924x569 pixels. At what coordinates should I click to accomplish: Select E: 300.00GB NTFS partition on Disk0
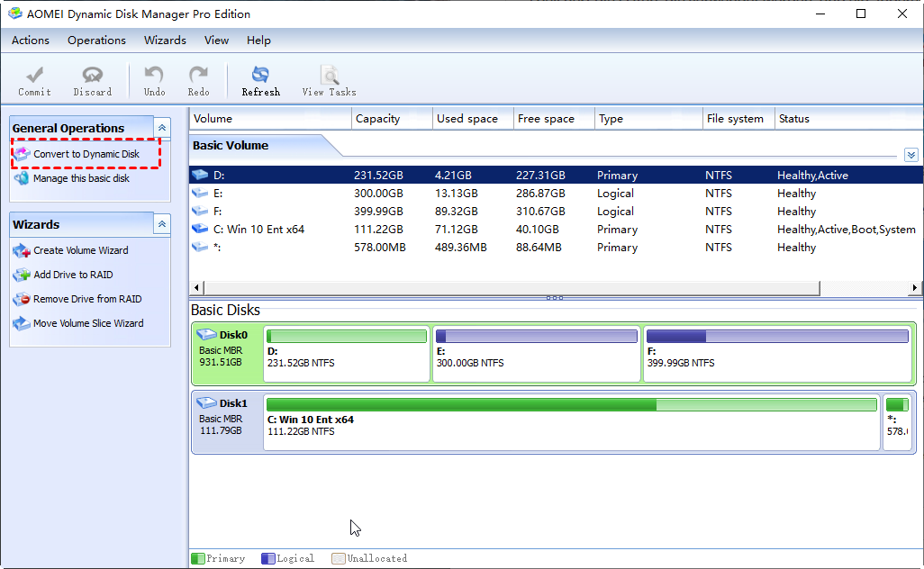coord(536,354)
